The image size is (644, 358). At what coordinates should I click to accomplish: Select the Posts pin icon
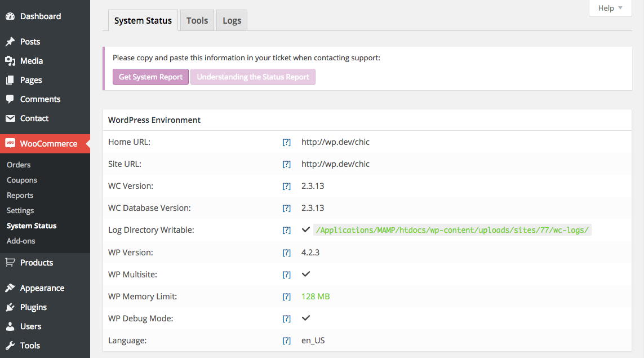click(10, 41)
